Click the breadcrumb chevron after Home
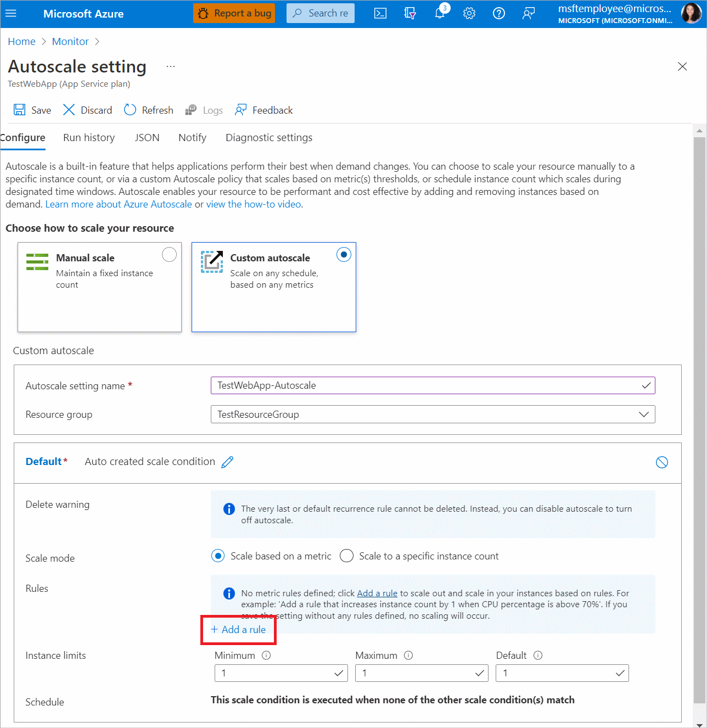This screenshot has width=707, height=728. 44,42
